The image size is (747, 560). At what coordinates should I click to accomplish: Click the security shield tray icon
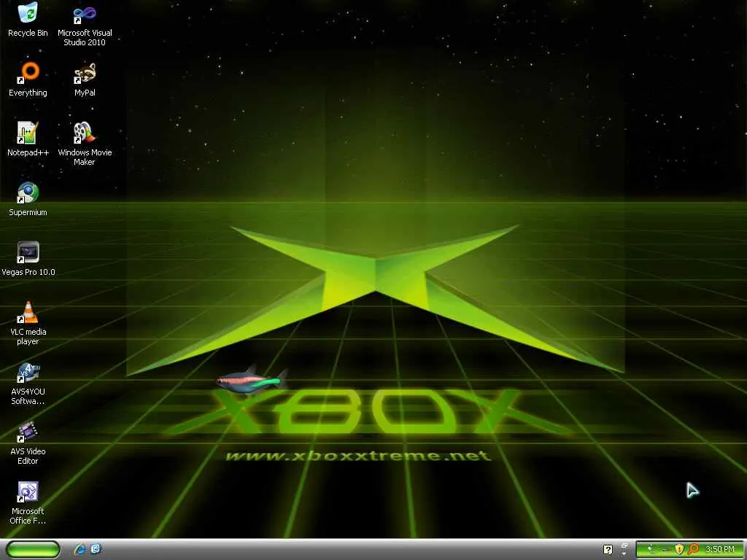[679, 549]
